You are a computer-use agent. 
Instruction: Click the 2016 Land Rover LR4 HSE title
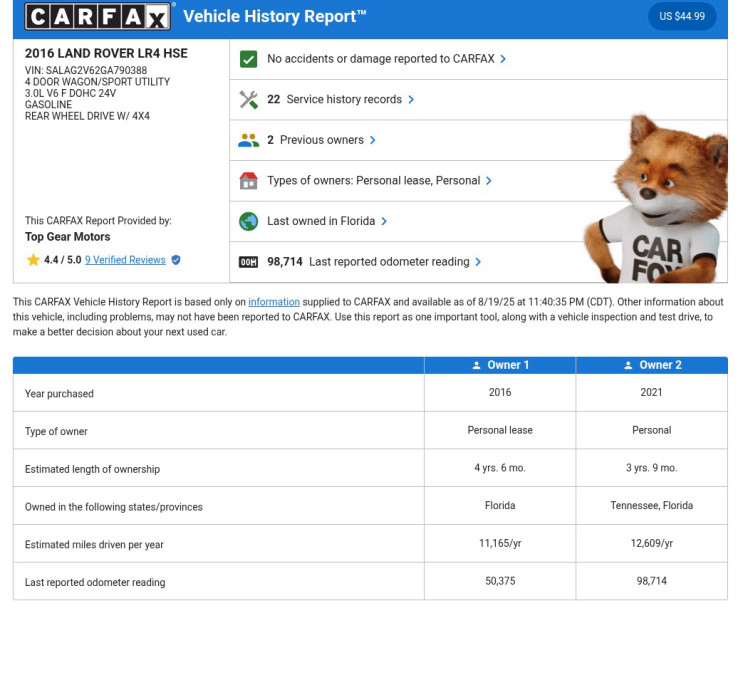click(106, 53)
